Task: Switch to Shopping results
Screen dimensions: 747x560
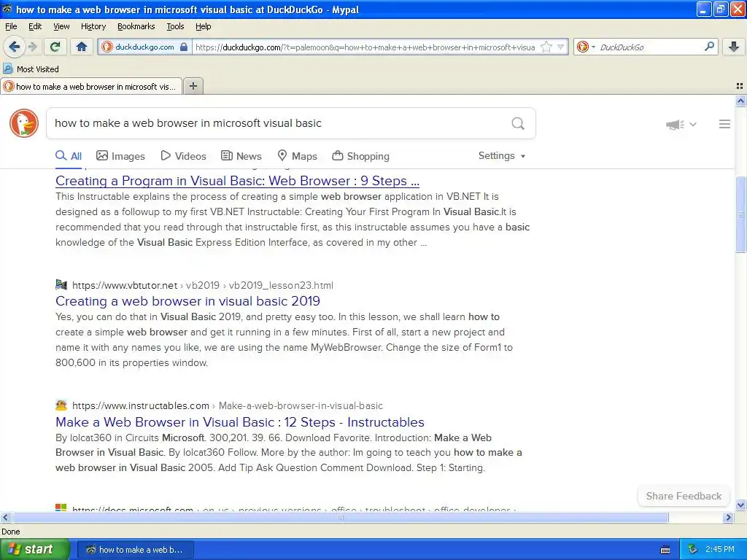Action: pos(360,156)
